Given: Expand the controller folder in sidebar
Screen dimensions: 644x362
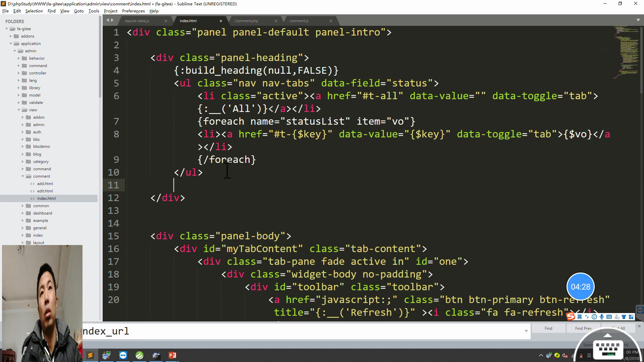Looking at the screenshot, I should [19, 73].
